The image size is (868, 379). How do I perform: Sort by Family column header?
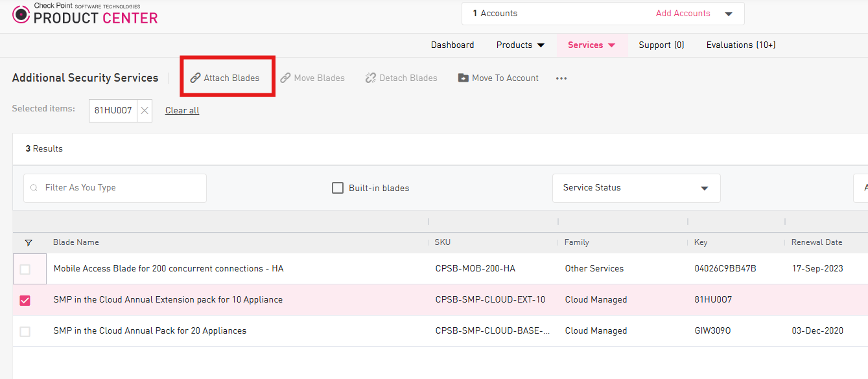pos(577,243)
